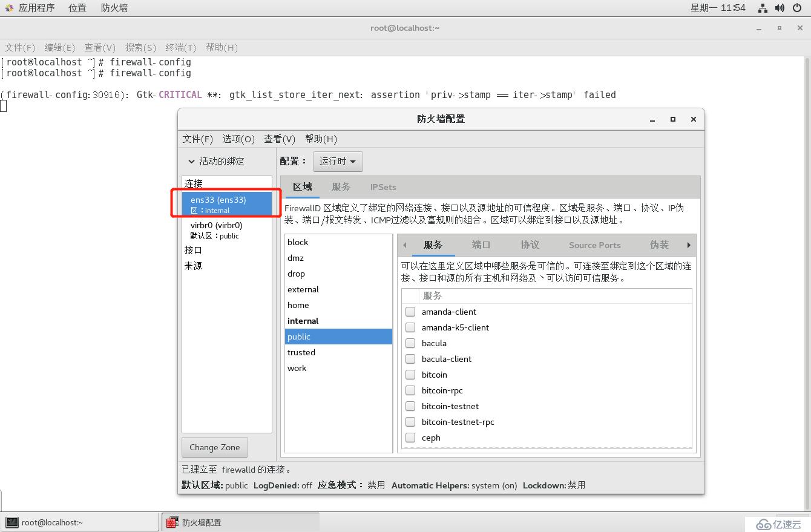
Task: Select the 伪装 zone sub-tab
Action: point(659,245)
